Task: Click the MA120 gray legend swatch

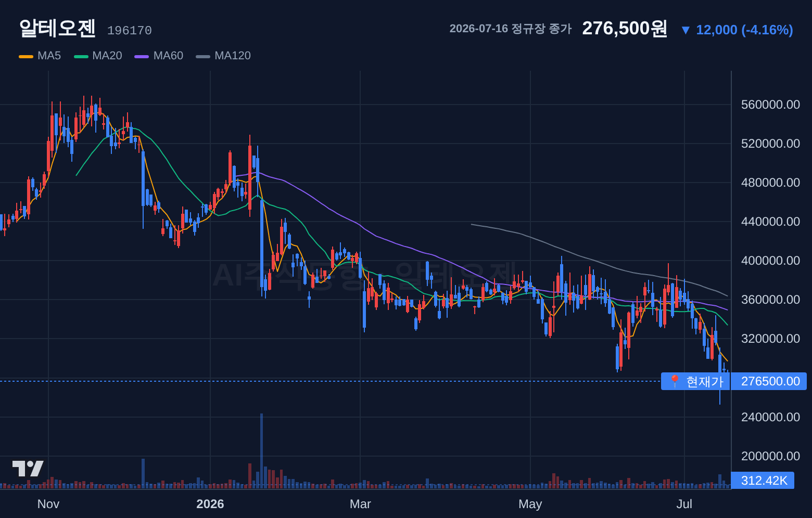Action: (x=203, y=56)
